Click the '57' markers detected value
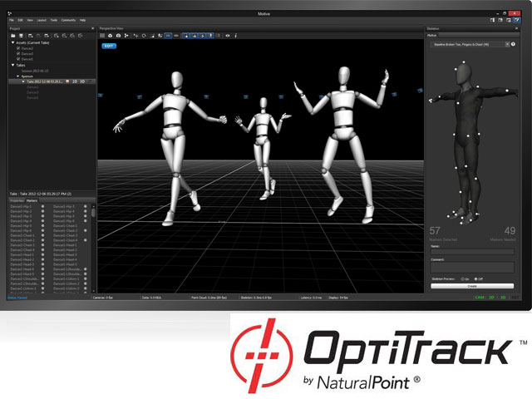Screen dimensions: 532x399 tap(435, 231)
